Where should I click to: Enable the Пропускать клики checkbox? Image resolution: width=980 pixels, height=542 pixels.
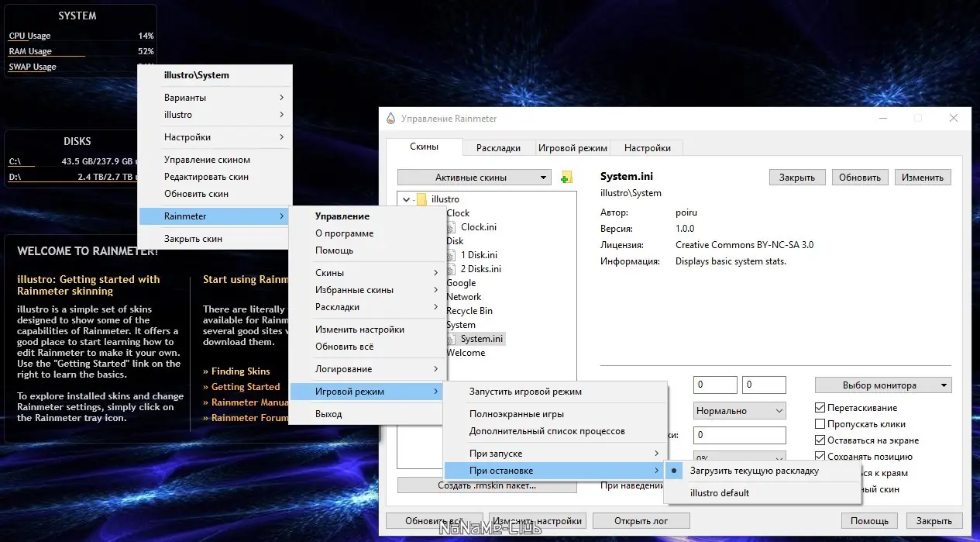[820, 424]
